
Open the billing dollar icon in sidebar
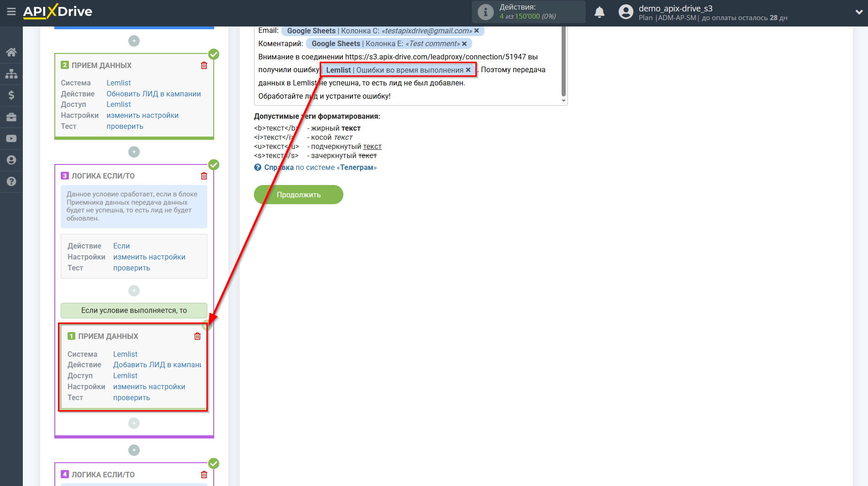point(11,95)
